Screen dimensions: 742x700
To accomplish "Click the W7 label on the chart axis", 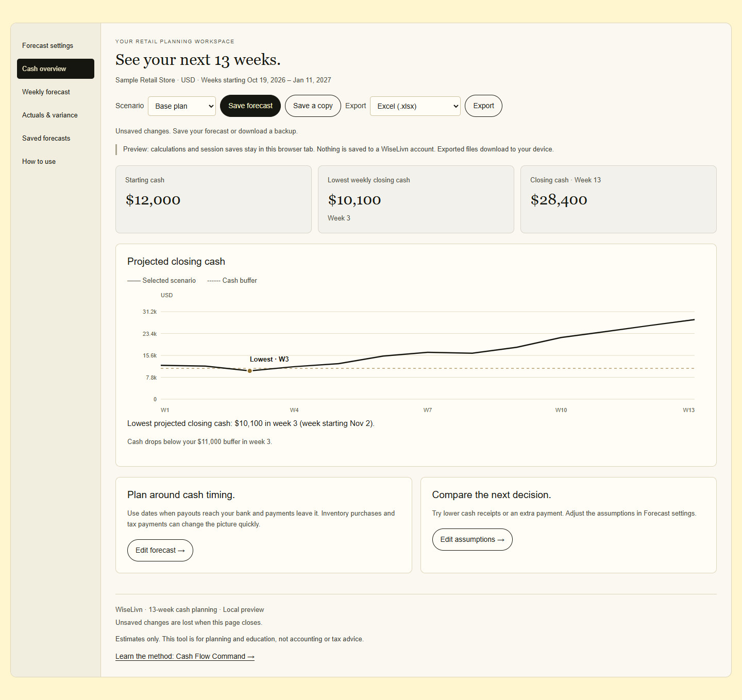I will point(428,411).
